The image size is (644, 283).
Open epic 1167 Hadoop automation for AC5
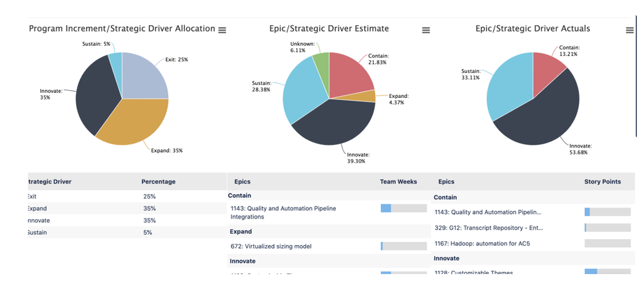482,244
